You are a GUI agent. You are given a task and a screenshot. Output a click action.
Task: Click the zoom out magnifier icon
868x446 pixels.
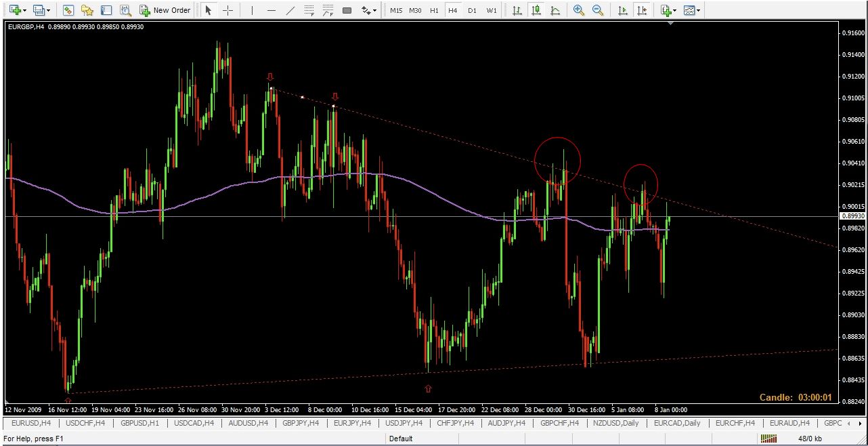coord(597,10)
